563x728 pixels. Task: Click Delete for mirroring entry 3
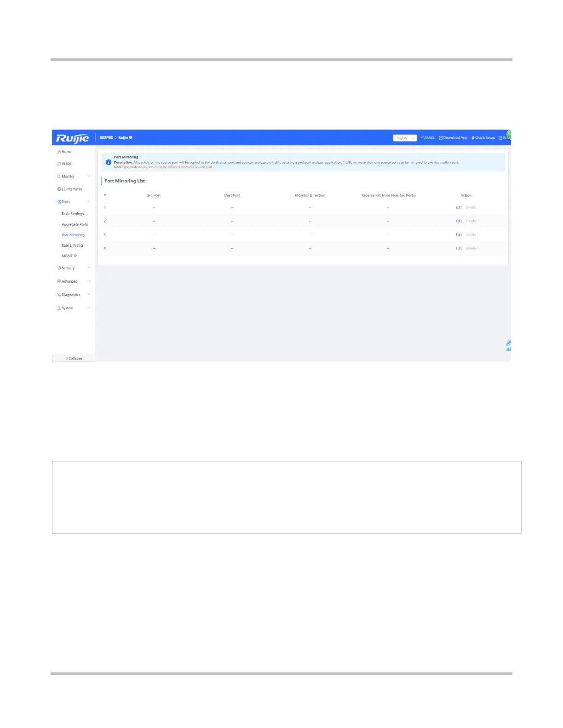471,235
